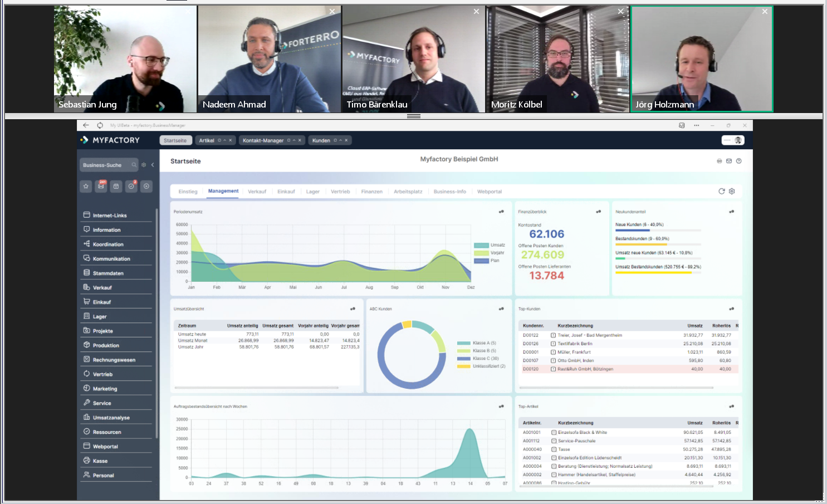Click the document icon in the Textilfabrik Berlin row
Viewport: 827px width, 504px height.
point(554,344)
